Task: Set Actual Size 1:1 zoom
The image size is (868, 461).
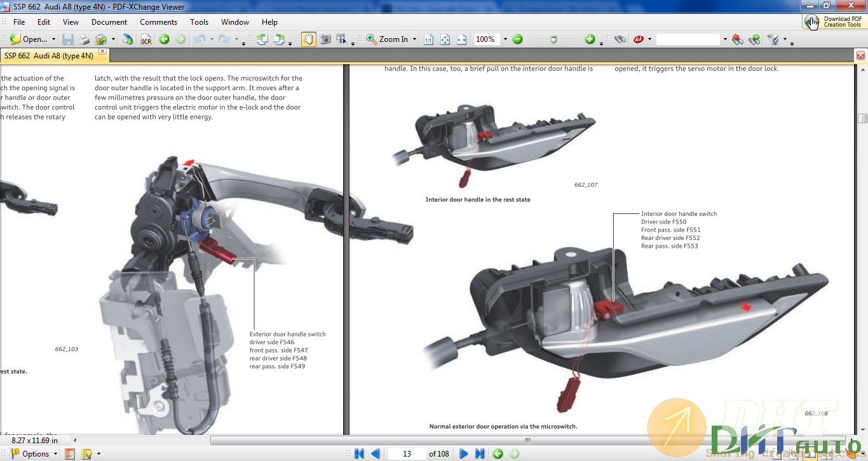Action: (x=428, y=39)
